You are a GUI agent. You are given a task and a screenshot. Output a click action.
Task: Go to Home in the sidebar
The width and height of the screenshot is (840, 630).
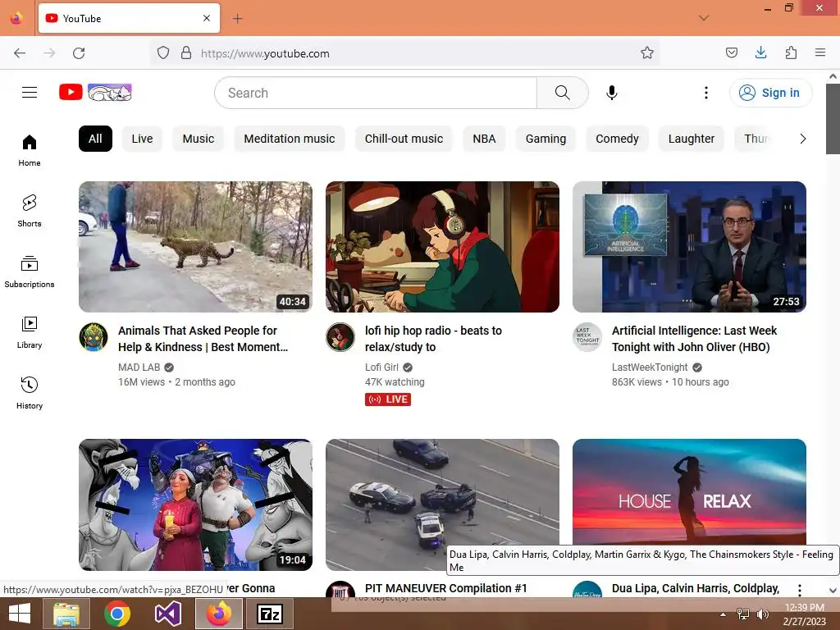click(x=30, y=151)
